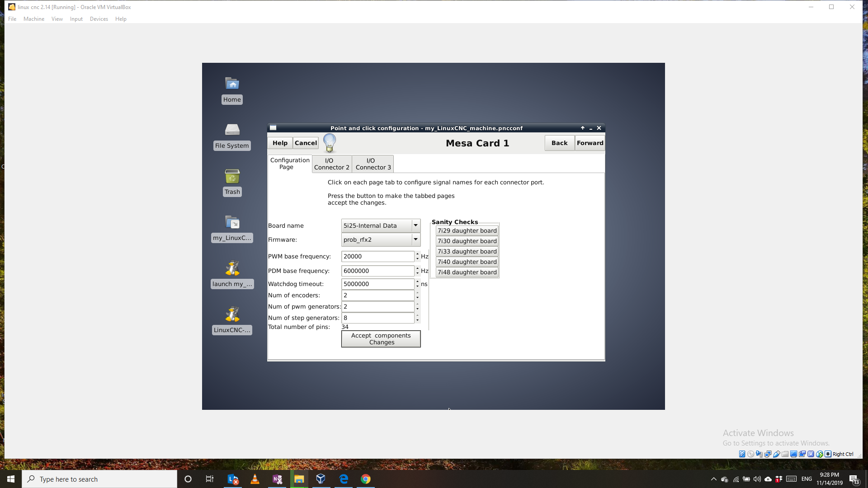
Task: Click the VirtualBox display indicator icon
Action: [793, 454]
